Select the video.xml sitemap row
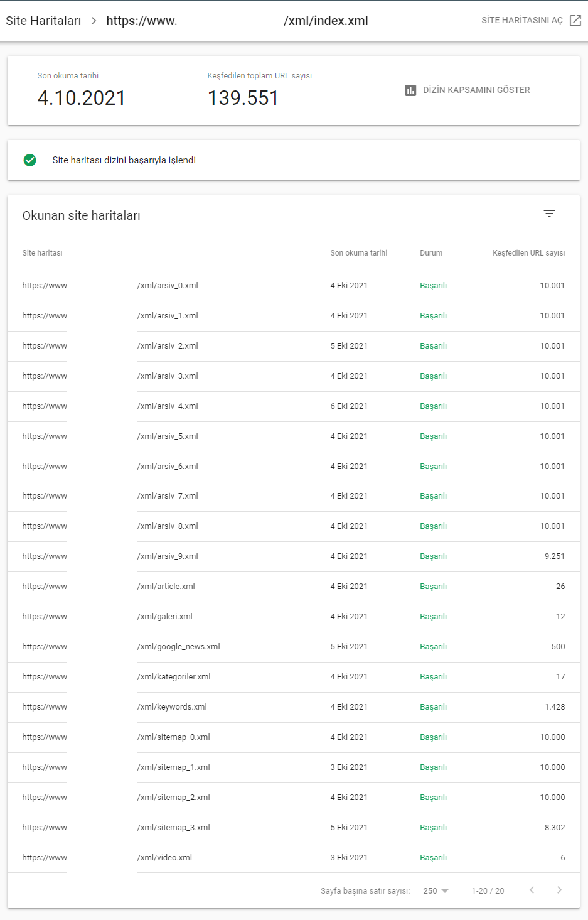The width and height of the screenshot is (588, 920). pos(164,858)
